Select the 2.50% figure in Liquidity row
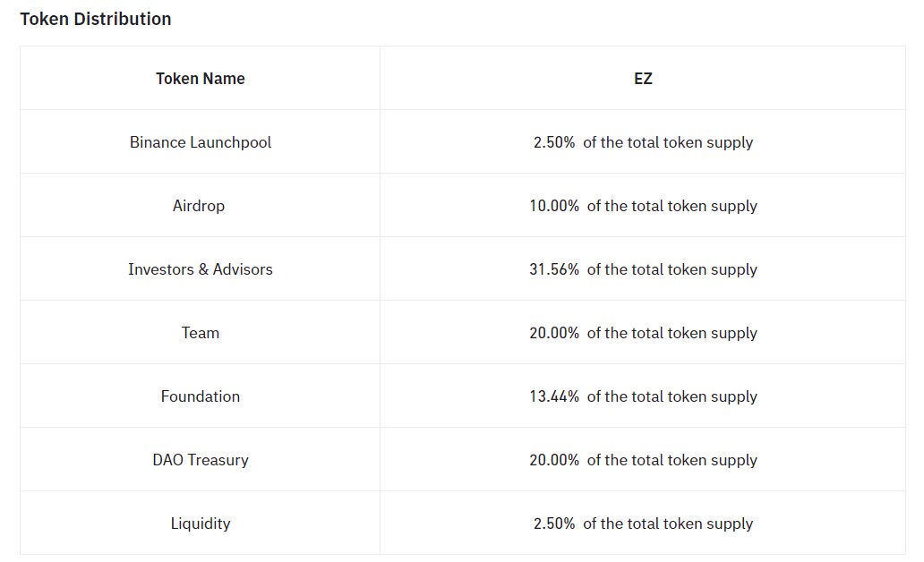The width and height of the screenshot is (924, 562). pos(554,524)
